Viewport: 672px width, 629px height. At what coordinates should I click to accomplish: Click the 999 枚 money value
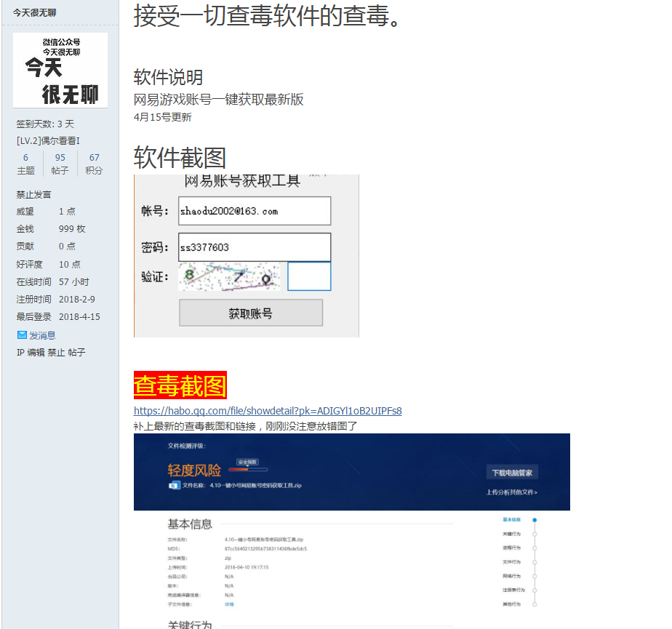[x=72, y=229]
